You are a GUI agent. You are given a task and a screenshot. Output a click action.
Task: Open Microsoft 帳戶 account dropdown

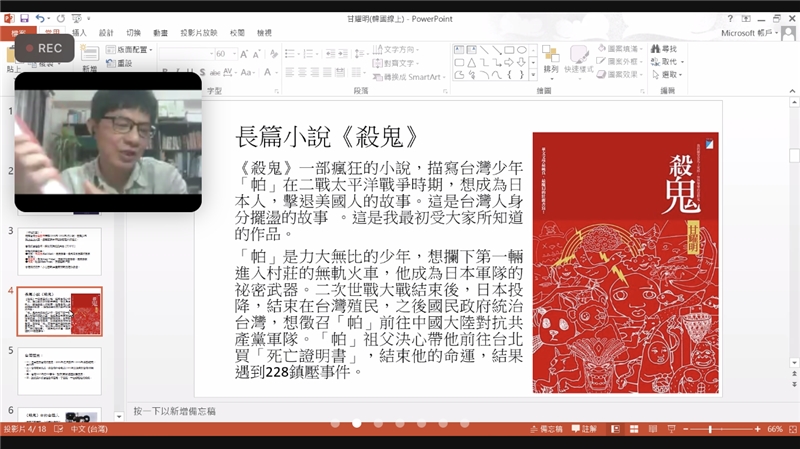750,33
